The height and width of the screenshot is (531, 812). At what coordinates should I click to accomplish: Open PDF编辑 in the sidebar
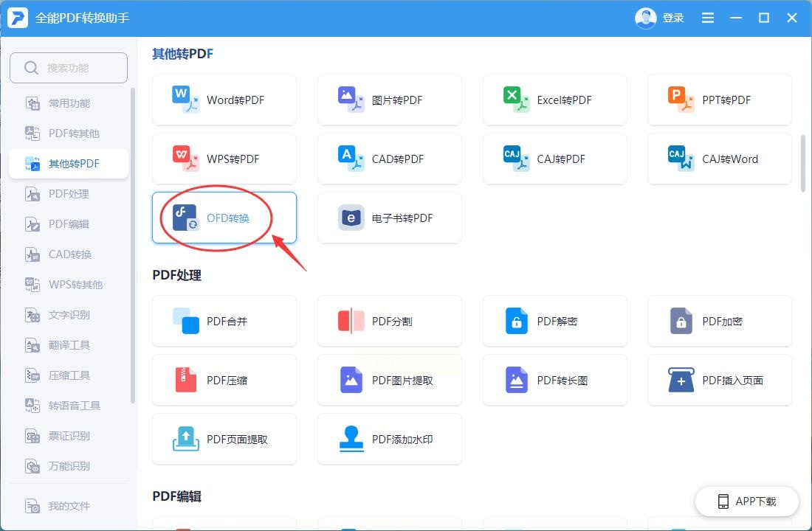click(69, 224)
